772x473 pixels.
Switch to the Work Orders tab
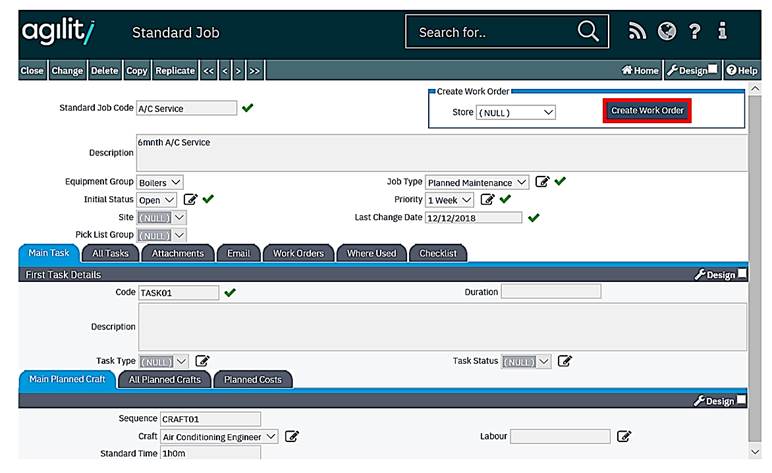coord(298,254)
